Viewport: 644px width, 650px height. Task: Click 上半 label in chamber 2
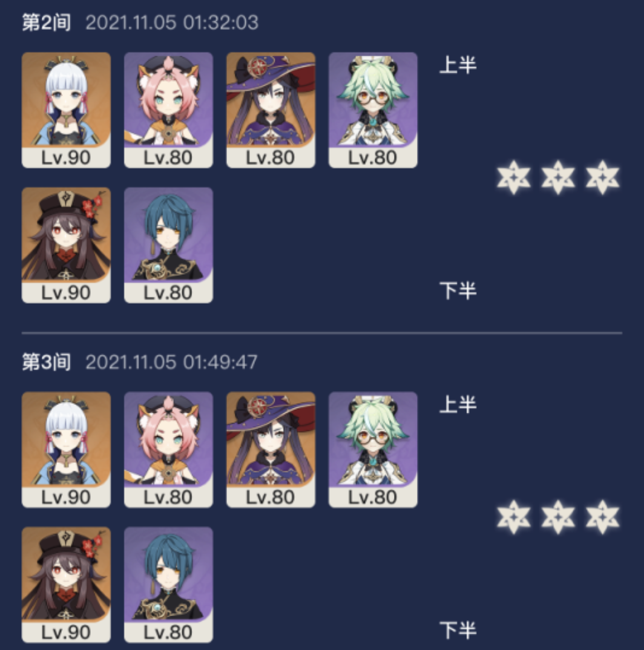point(458,65)
